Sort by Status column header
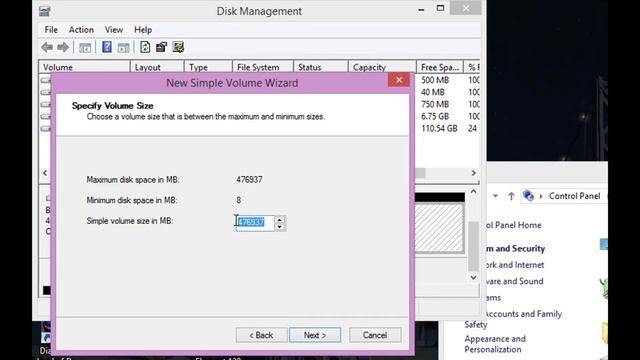The width and height of the screenshot is (640, 360). coord(321,67)
